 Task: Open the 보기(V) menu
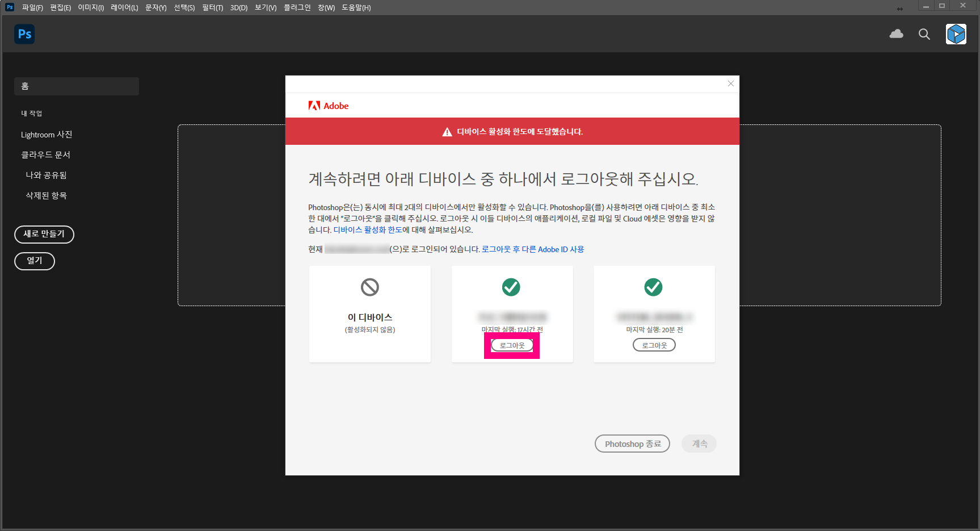266,7
